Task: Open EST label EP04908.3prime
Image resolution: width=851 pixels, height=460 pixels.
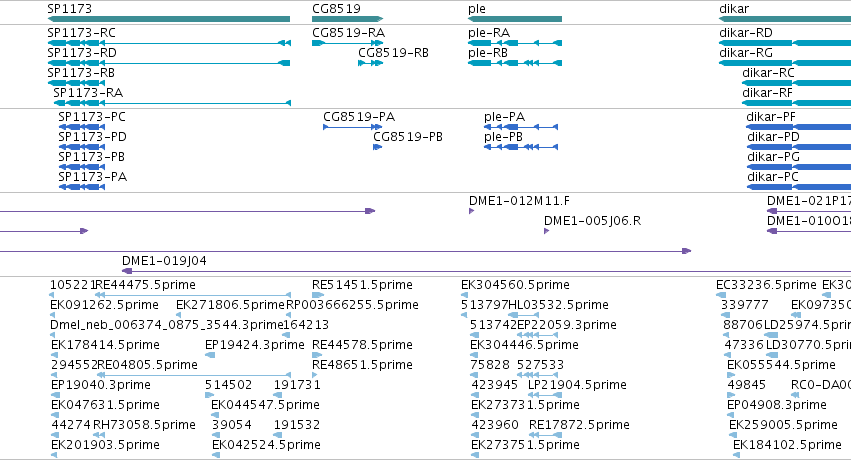Action: tap(777, 406)
